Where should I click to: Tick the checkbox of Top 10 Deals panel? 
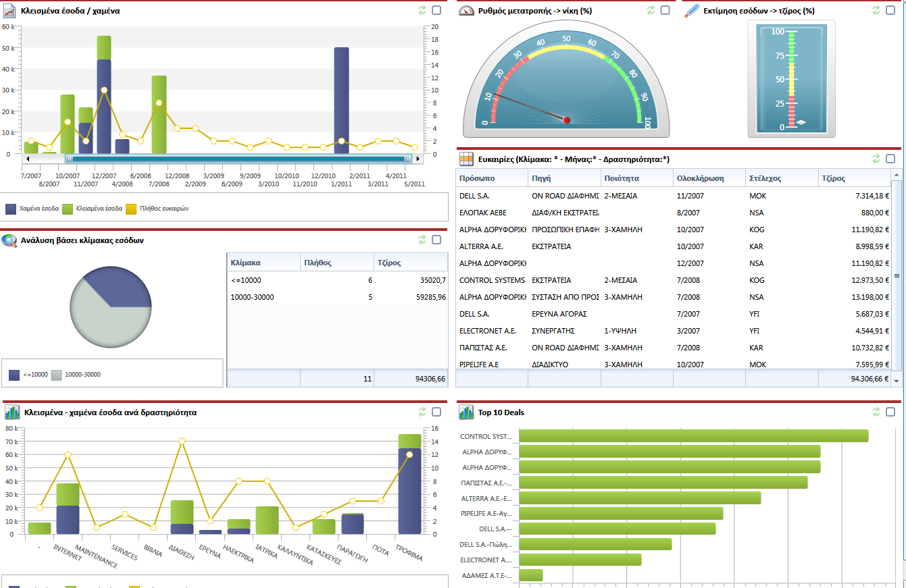pos(890,411)
